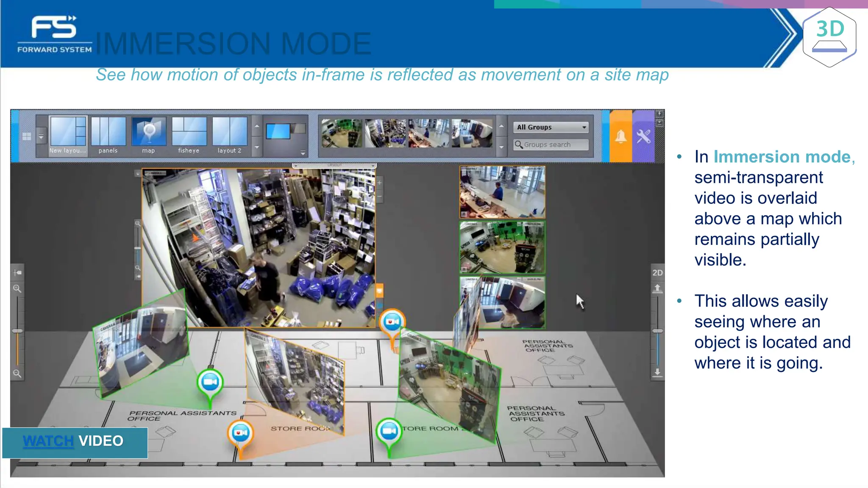Adjust the map tilt slider handle

coord(657,330)
